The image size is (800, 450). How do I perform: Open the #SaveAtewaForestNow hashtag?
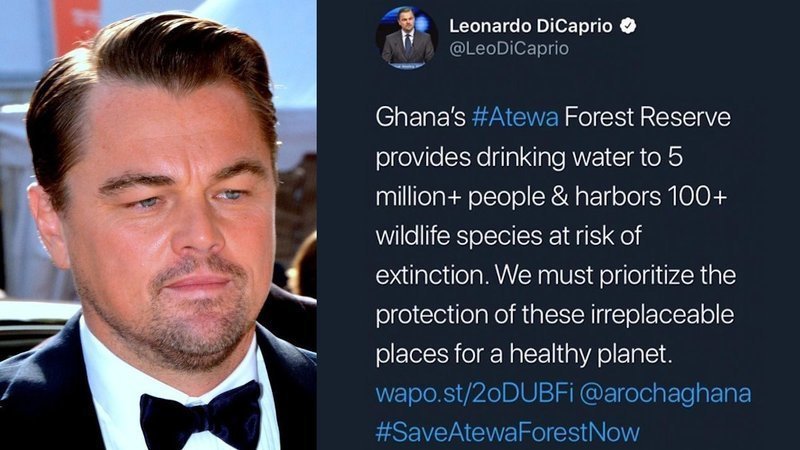[506, 431]
